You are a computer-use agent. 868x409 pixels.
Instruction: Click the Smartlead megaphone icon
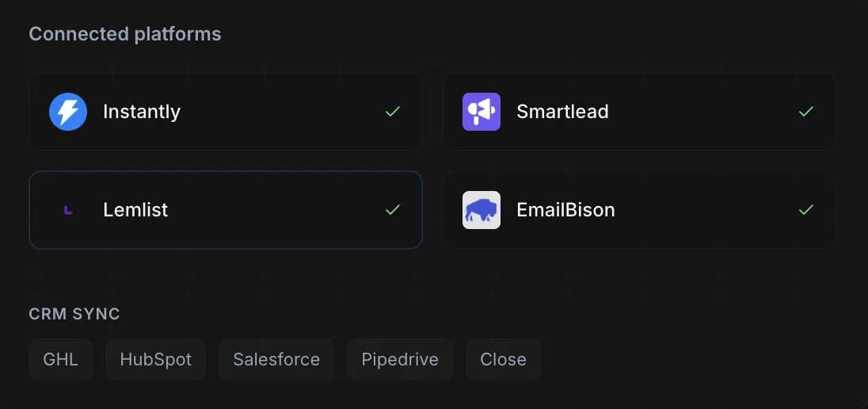click(482, 112)
